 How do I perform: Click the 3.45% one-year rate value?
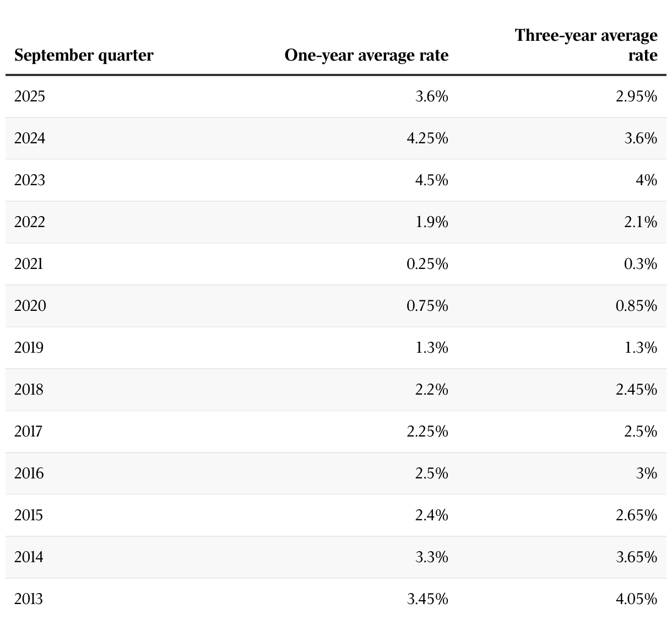(427, 599)
